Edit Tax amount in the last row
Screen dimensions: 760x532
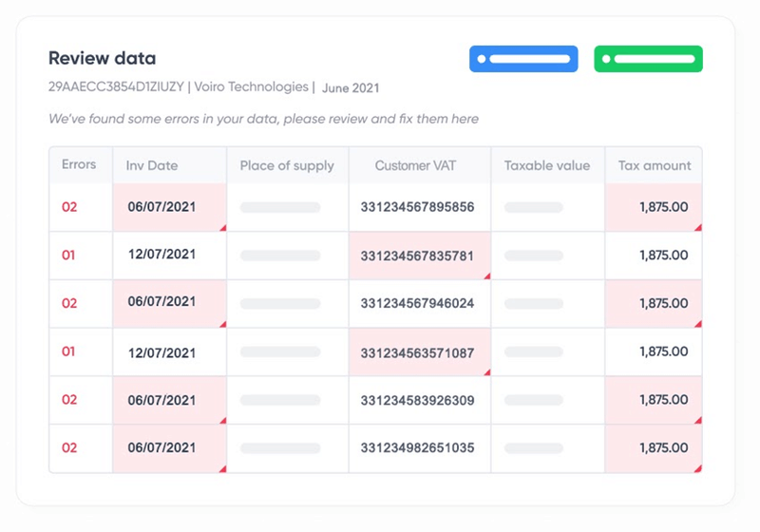pyautogui.click(x=664, y=448)
